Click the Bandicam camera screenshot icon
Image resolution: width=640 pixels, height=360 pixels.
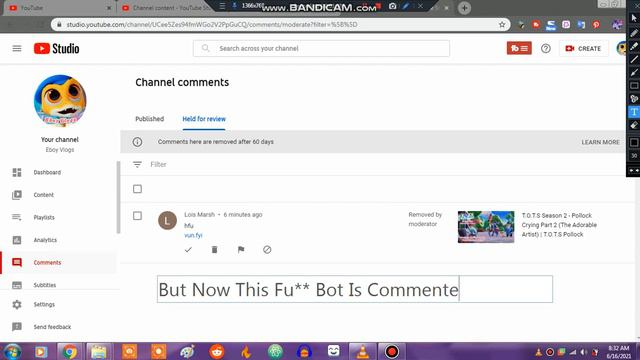click(392, 6)
